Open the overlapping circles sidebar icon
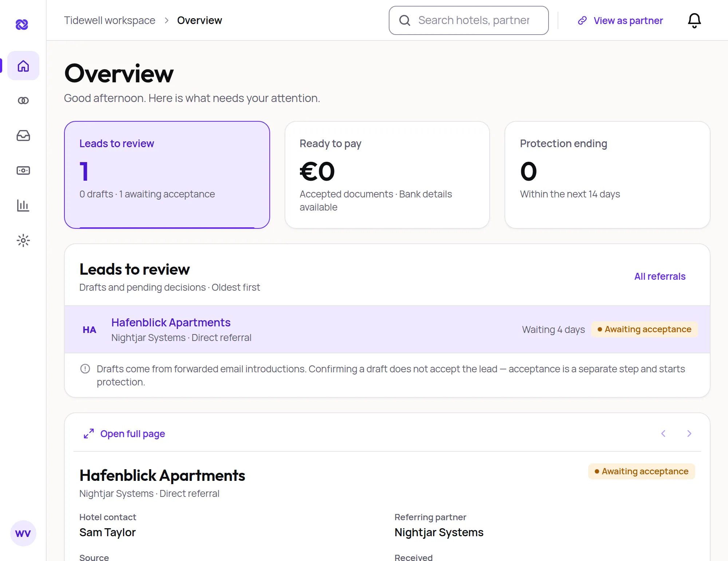This screenshot has width=728, height=561. click(x=23, y=101)
